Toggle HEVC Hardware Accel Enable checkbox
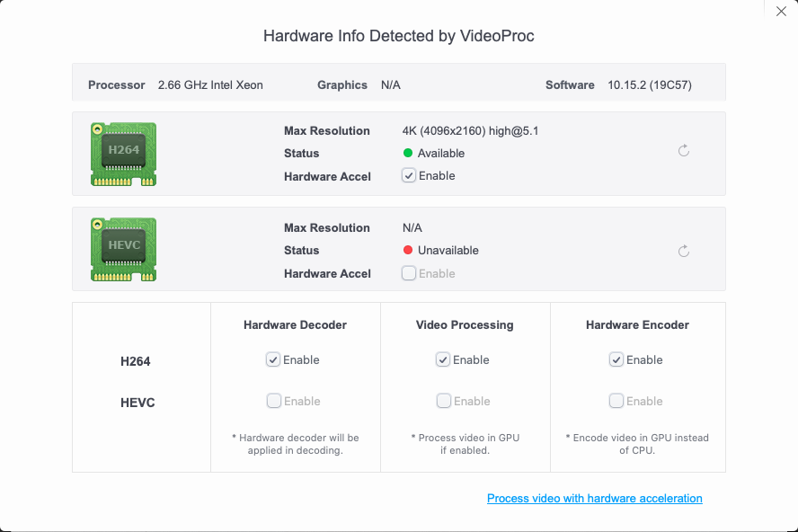Viewport: 798px width, 532px height. tap(410, 273)
